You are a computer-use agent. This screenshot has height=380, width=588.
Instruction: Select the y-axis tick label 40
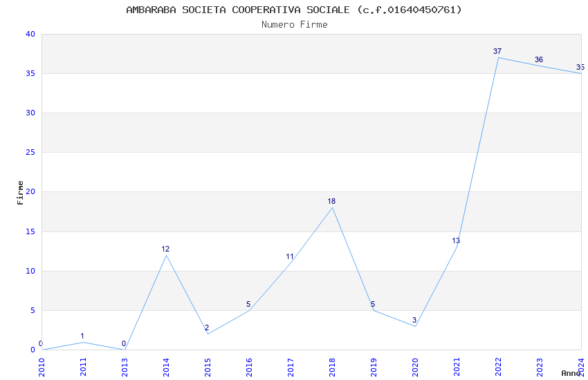[30, 34]
